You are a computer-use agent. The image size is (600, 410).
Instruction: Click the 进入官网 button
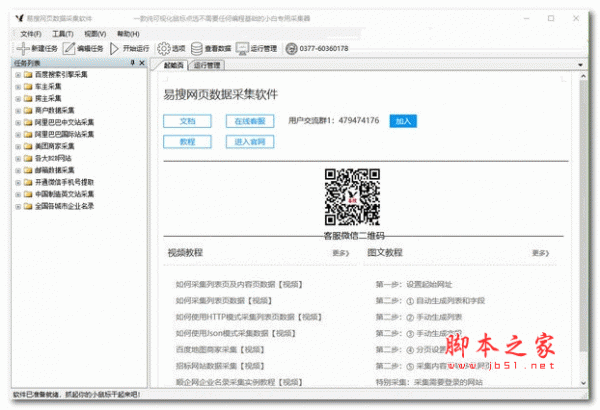250,142
